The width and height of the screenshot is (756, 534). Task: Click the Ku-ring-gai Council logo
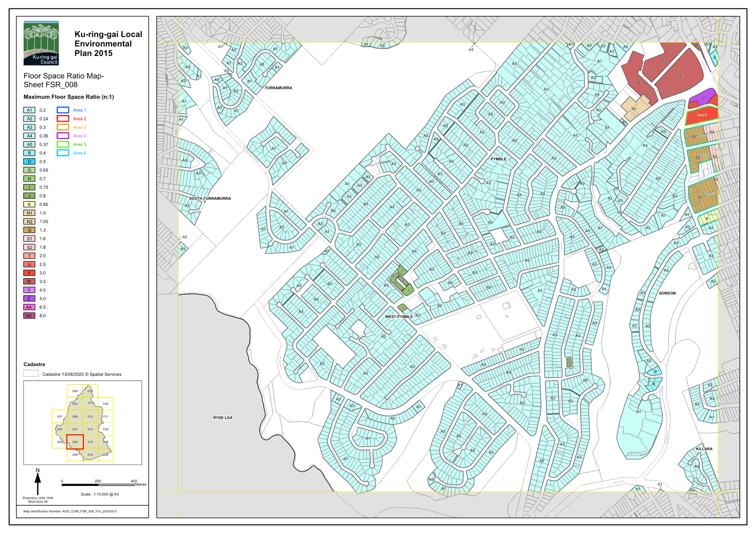click(41, 43)
